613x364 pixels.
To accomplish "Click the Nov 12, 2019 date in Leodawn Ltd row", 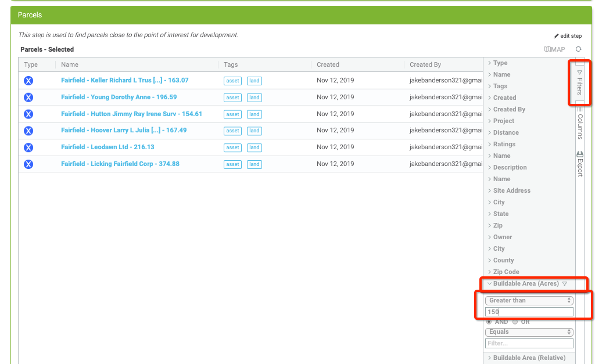I will tap(335, 147).
